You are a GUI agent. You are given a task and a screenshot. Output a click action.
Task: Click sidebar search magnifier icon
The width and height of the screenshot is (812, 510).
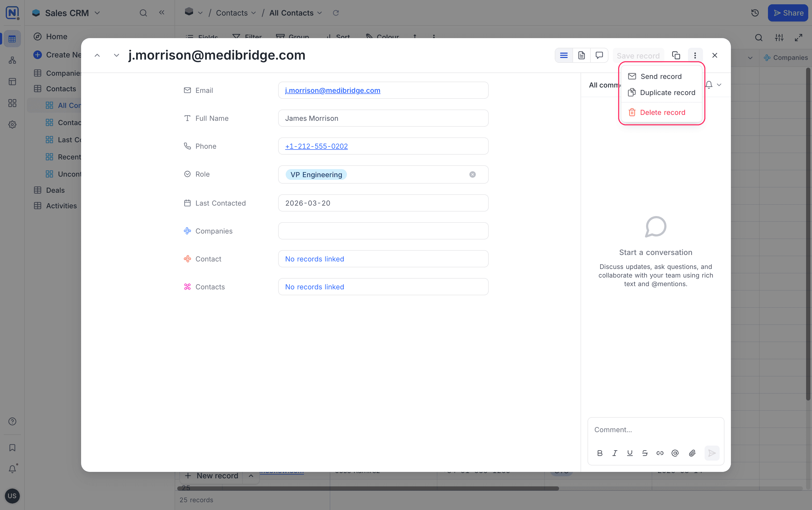(143, 13)
